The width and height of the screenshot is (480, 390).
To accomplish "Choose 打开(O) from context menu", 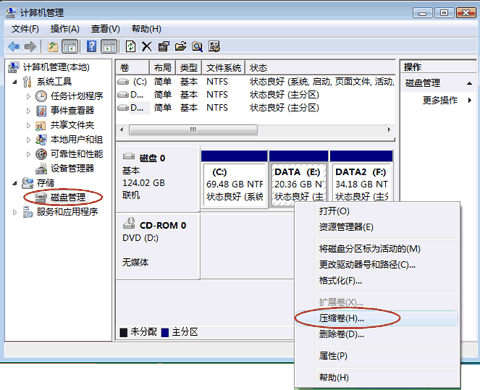I will [377, 211].
